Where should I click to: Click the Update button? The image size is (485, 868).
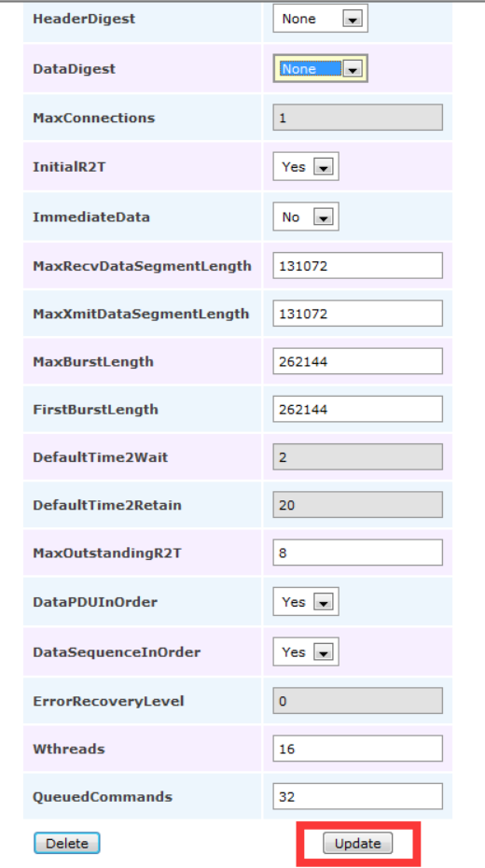pos(358,844)
